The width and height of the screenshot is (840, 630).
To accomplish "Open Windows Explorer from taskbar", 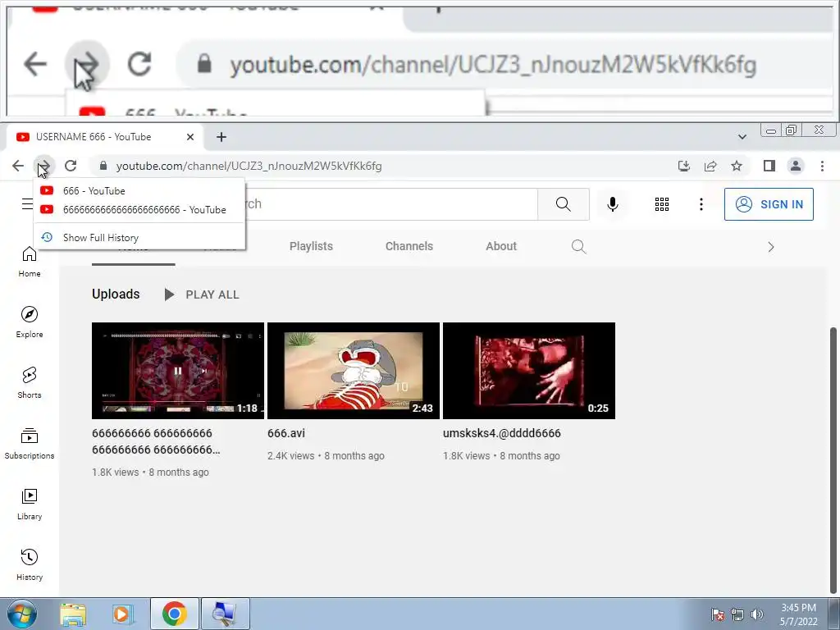I will 73,614.
